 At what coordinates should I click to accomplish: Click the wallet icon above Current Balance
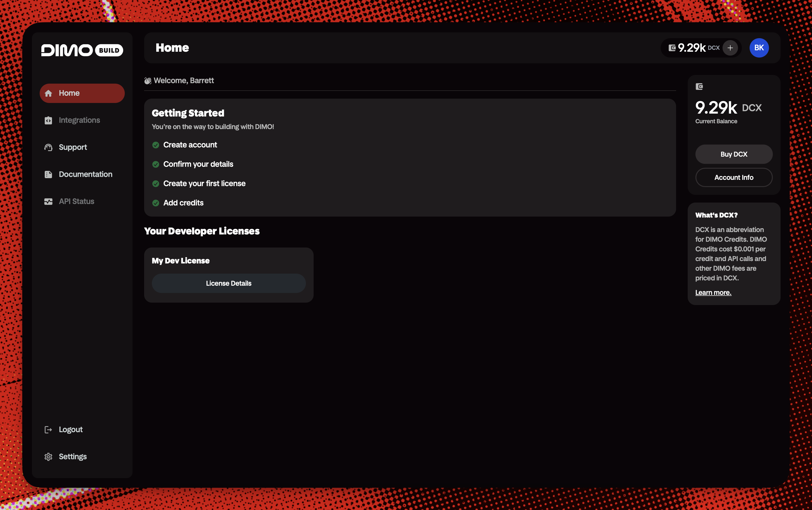[699, 87]
